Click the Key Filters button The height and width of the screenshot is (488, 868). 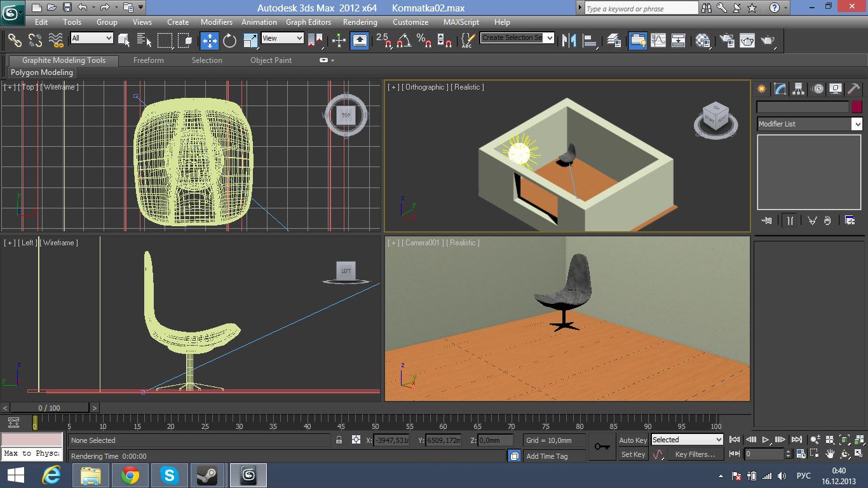coord(695,454)
